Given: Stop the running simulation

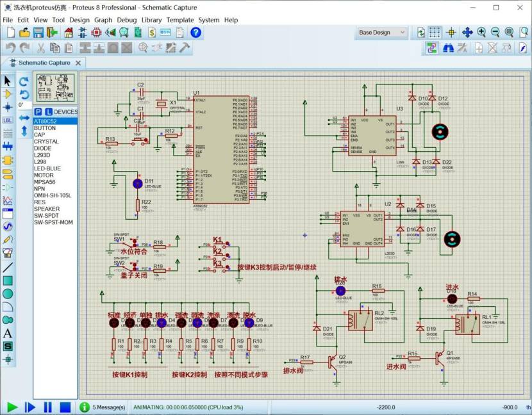Looking at the screenshot, I should pyautogui.click(x=65, y=407).
